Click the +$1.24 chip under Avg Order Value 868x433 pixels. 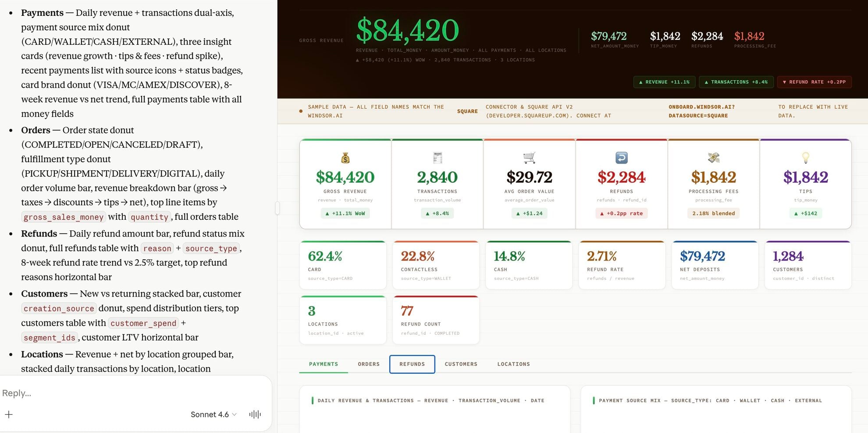click(529, 213)
